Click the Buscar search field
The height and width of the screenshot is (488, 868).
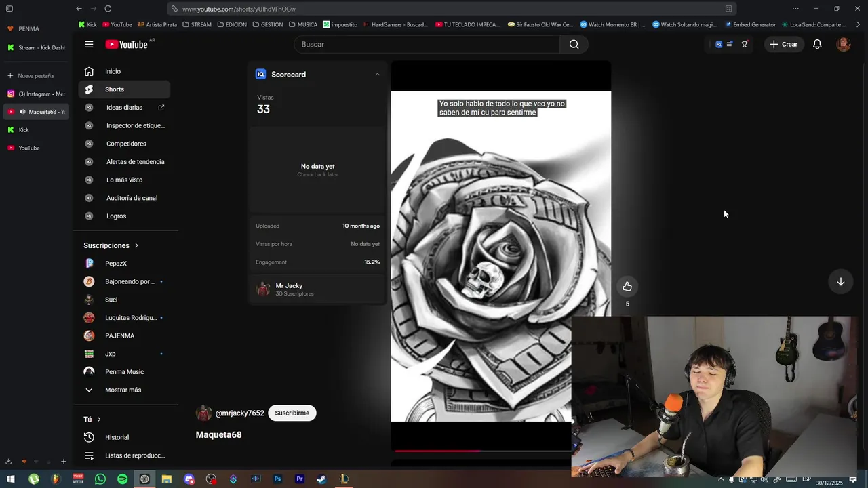pyautogui.click(x=427, y=44)
